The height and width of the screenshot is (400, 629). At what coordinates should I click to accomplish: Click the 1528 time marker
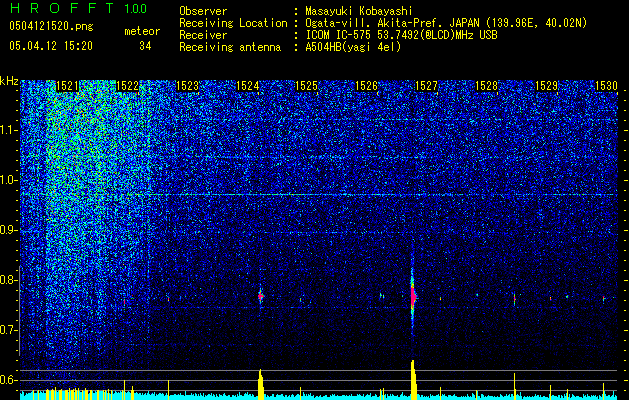coord(486,86)
